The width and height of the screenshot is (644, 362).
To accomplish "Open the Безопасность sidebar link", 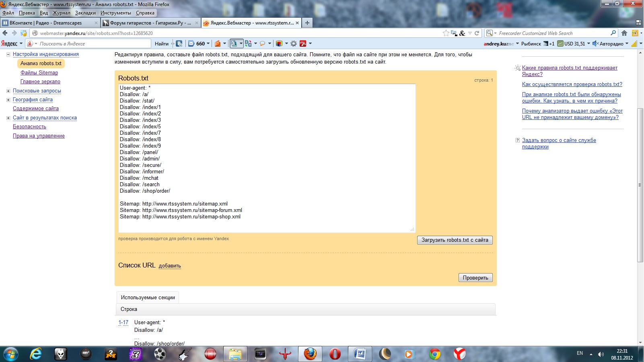I will tap(29, 127).
